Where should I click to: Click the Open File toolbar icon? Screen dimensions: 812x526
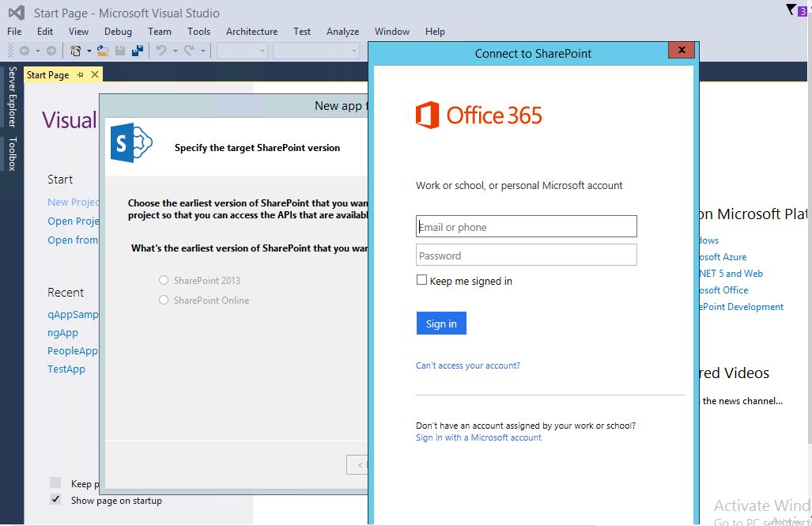pos(103,51)
